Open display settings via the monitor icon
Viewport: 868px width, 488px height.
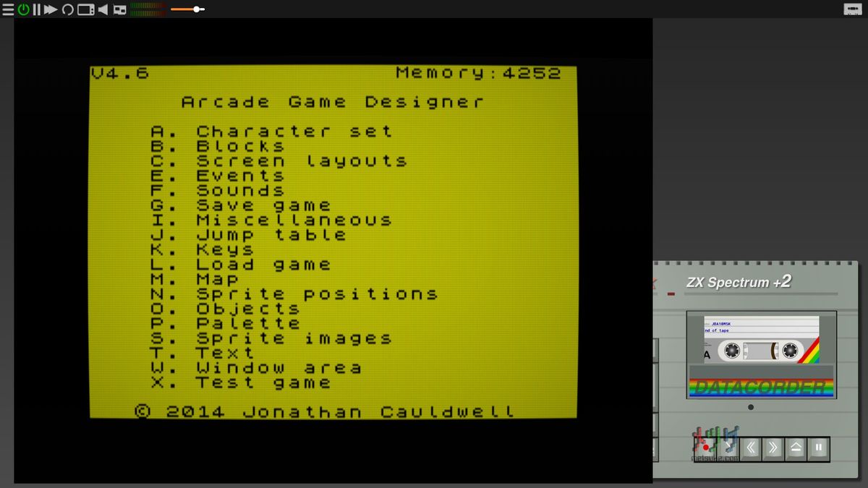(86, 9)
